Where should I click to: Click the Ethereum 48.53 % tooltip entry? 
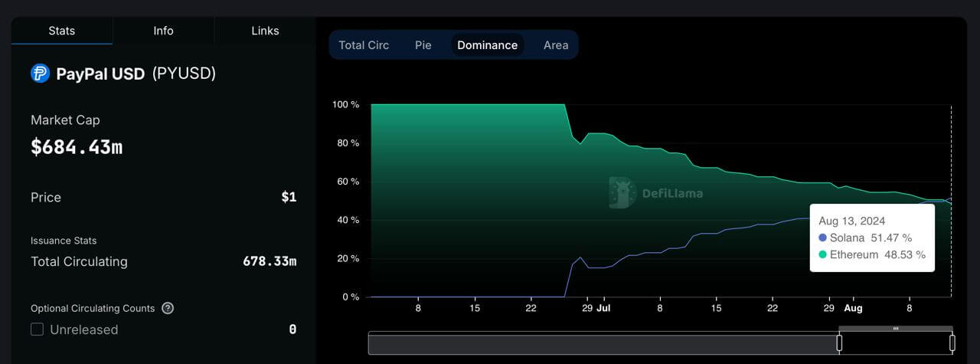click(872, 254)
